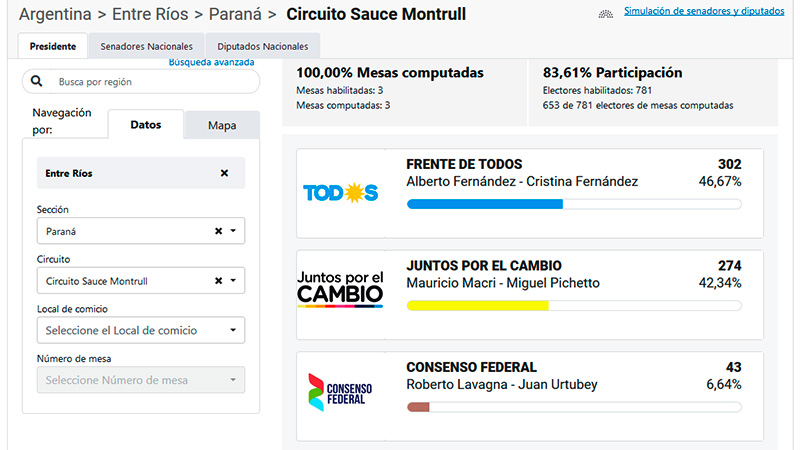This screenshot has height=450, width=800.
Task: Select the Mapa navigation tab
Action: pyautogui.click(x=222, y=125)
